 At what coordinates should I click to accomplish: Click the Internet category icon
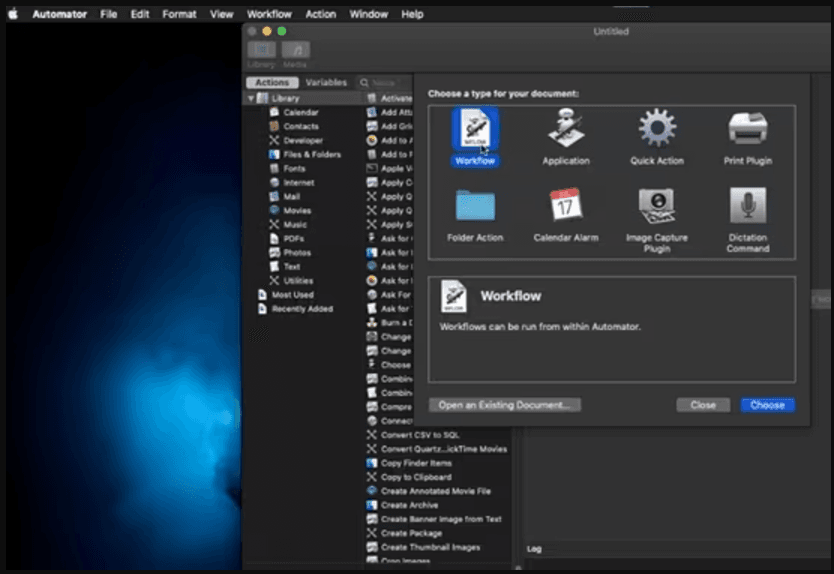pyautogui.click(x=274, y=182)
